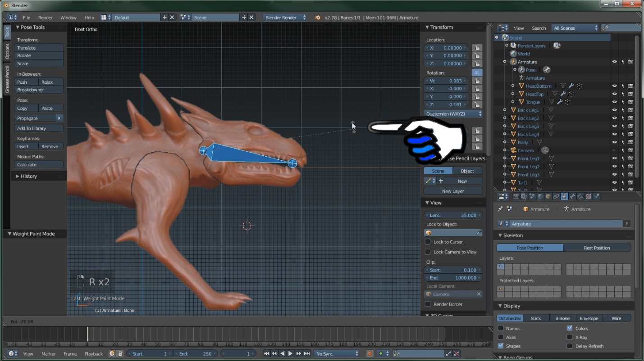
Task: Uncheck the Colors display checkbox
Action: (x=570, y=328)
